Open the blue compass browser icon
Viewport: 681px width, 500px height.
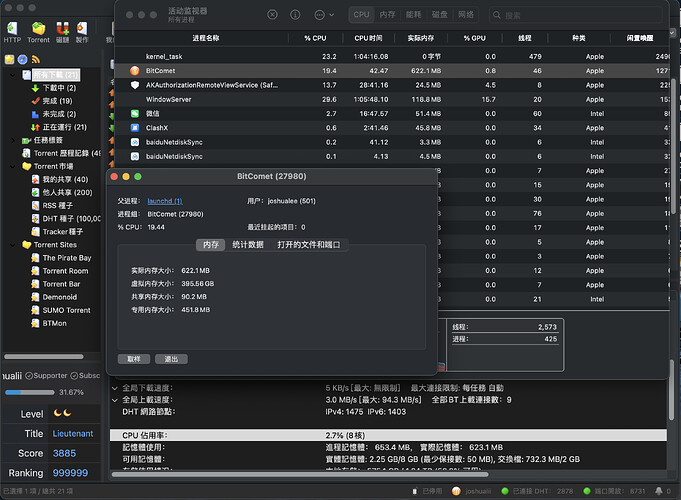[23, 60]
